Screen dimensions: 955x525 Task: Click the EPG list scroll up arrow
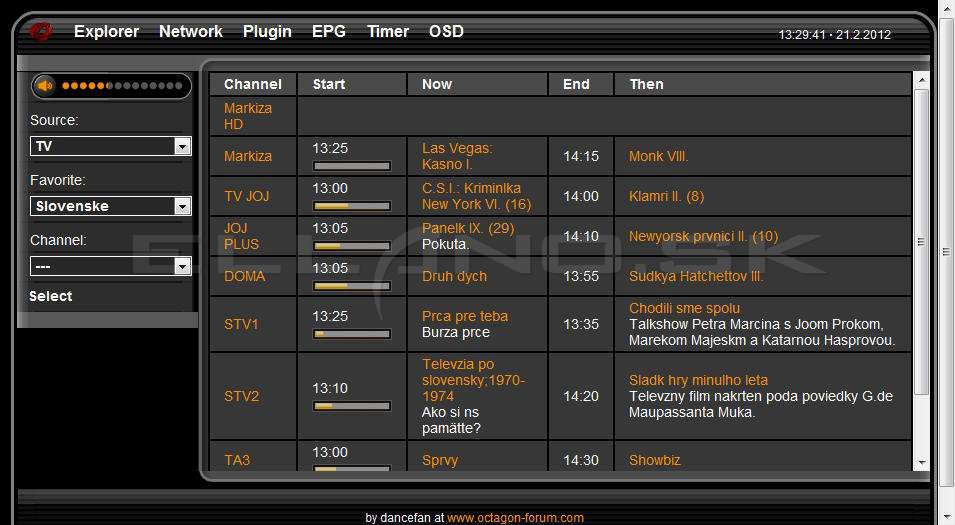click(921, 80)
